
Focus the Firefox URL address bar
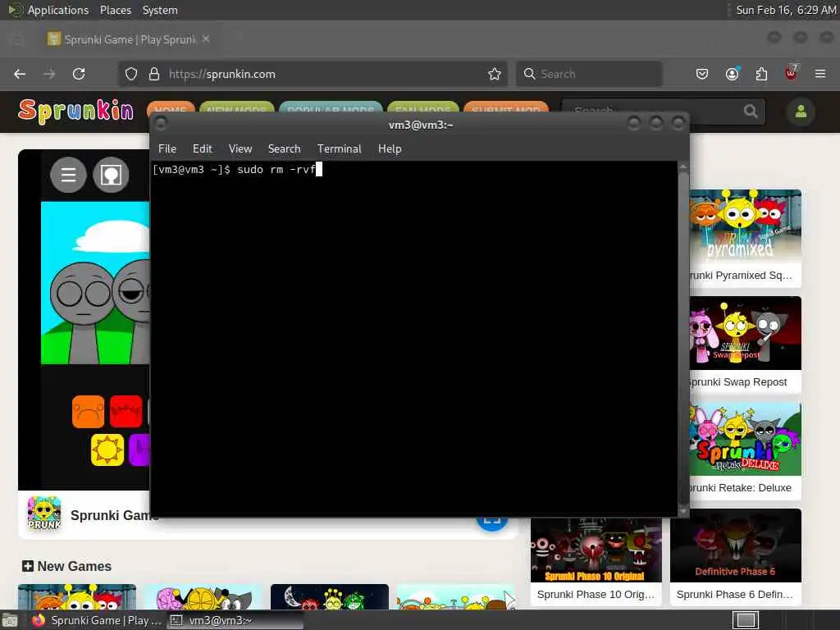[x=311, y=74]
